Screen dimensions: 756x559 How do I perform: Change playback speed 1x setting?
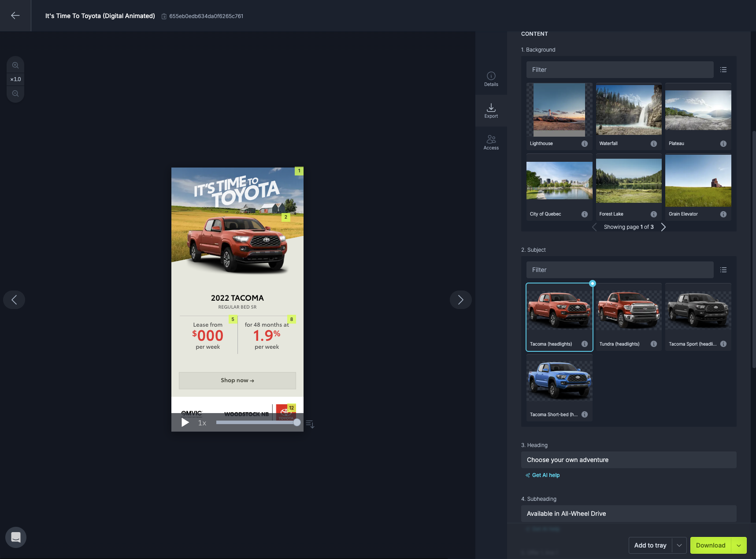click(x=202, y=423)
